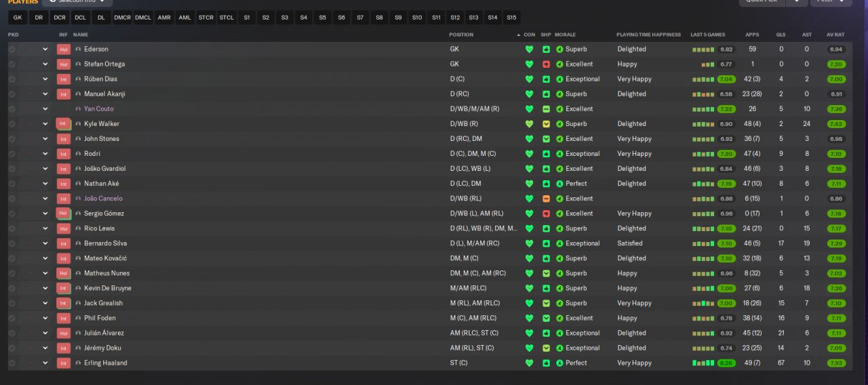Toggle the picked checkmark for John Stones
868x385 pixels.
[12, 139]
